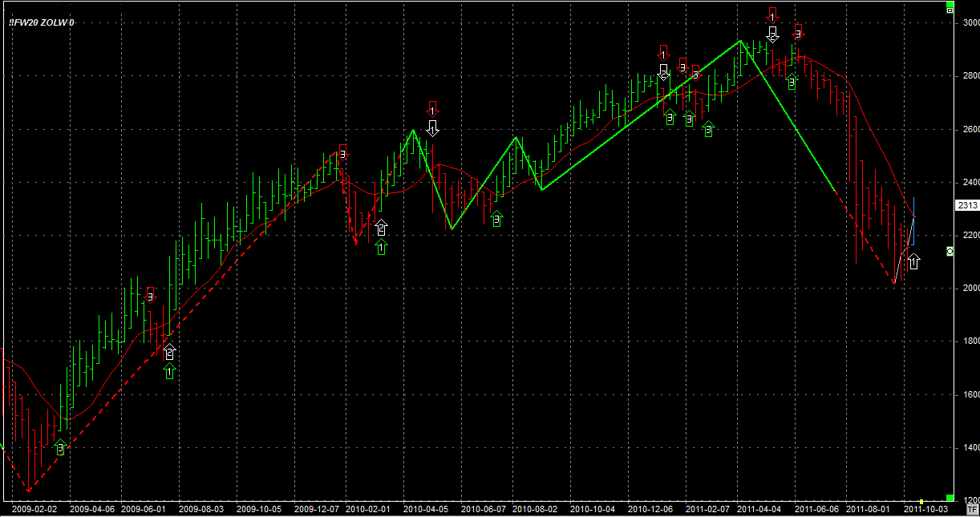Click the 2313 current price label
This screenshot has height=517, width=980.
click(966, 205)
